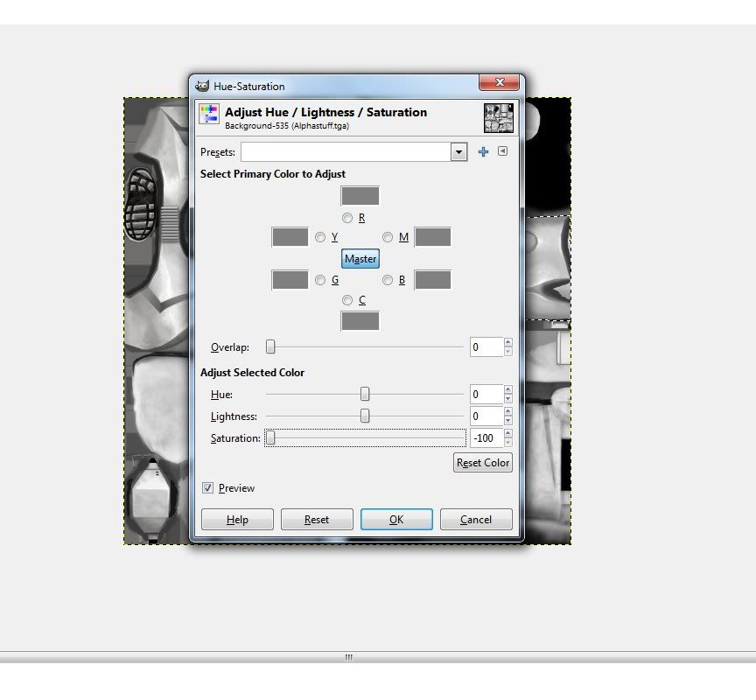Screen dimensions: 756x700
Task: Click the Saturation value field showing -100
Action: tap(486, 437)
